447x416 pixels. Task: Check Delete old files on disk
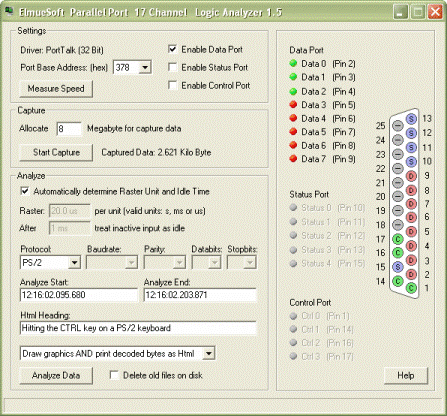point(114,375)
